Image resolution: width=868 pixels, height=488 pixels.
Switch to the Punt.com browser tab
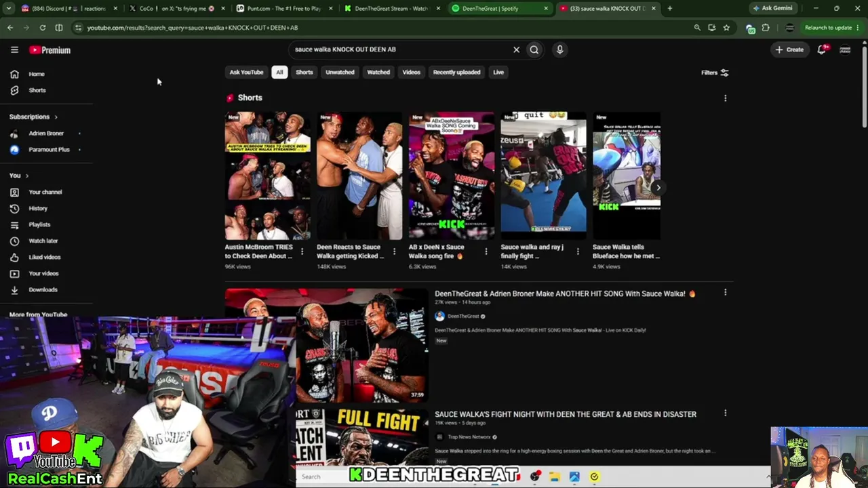[285, 8]
